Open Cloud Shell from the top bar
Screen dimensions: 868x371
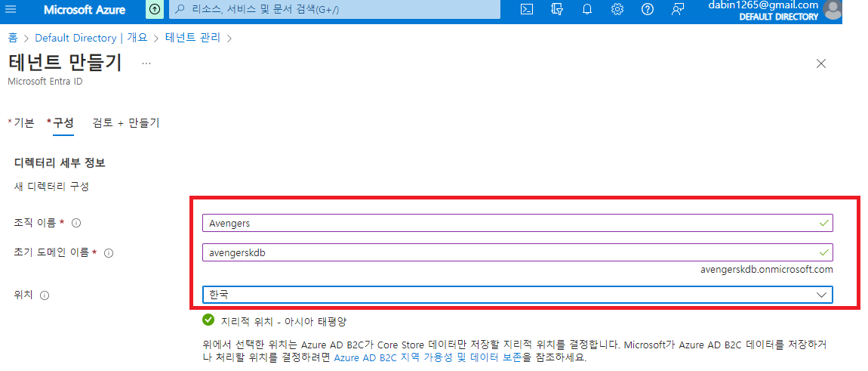pos(527,9)
